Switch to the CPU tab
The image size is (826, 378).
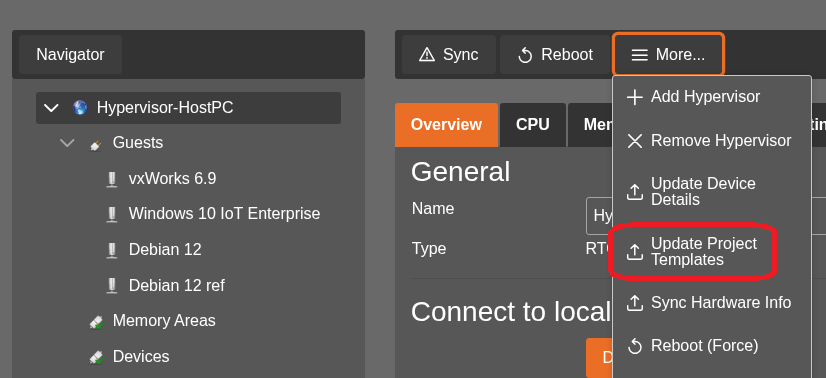(533, 125)
